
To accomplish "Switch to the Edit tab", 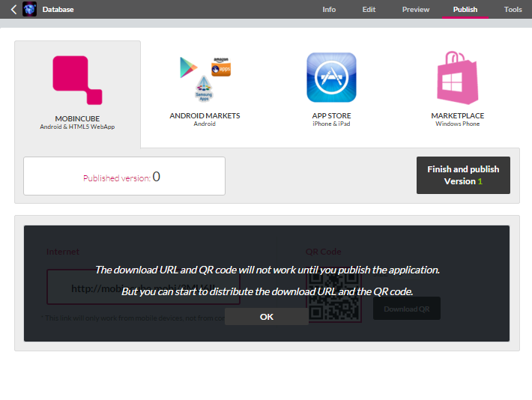I will [x=369, y=10].
